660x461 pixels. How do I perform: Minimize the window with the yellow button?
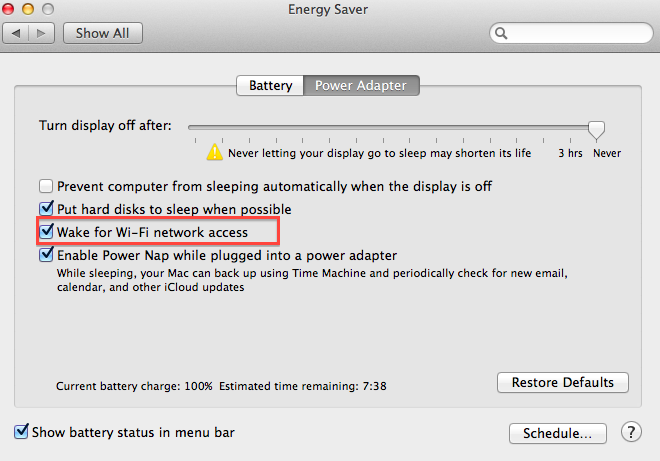click(x=28, y=9)
